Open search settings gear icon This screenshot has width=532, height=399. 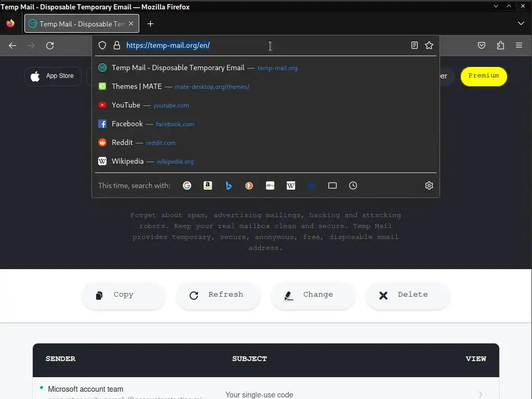(x=429, y=185)
